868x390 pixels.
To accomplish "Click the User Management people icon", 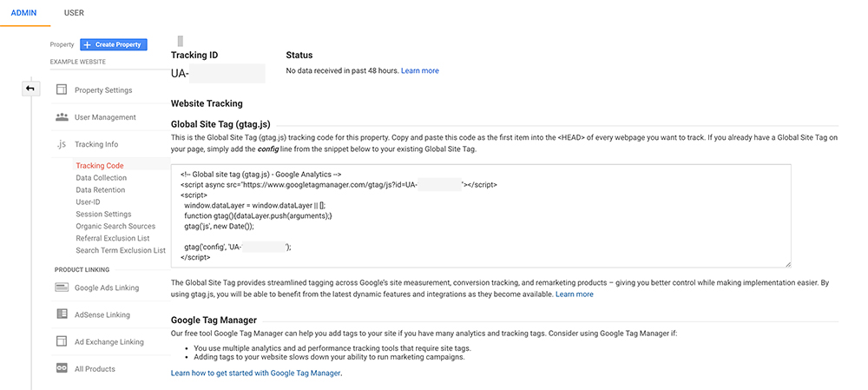I will tap(62, 117).
